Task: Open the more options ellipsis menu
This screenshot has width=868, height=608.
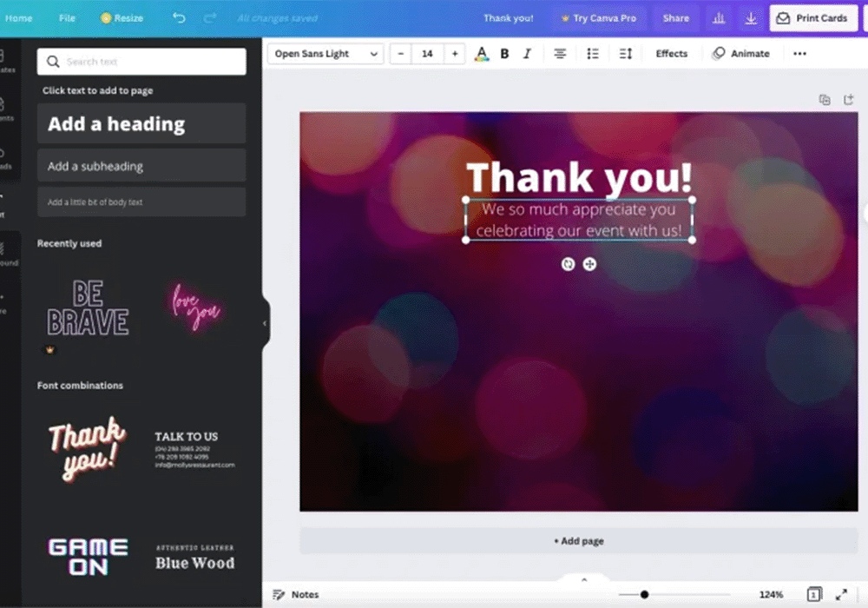Action: pyautogui.click(x=800, y=54)
